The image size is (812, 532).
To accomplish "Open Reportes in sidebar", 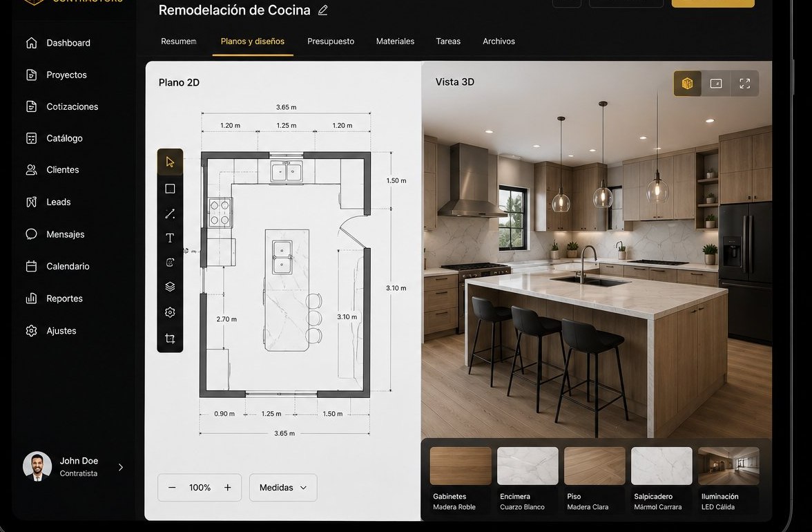I will (x=55, y=298).
